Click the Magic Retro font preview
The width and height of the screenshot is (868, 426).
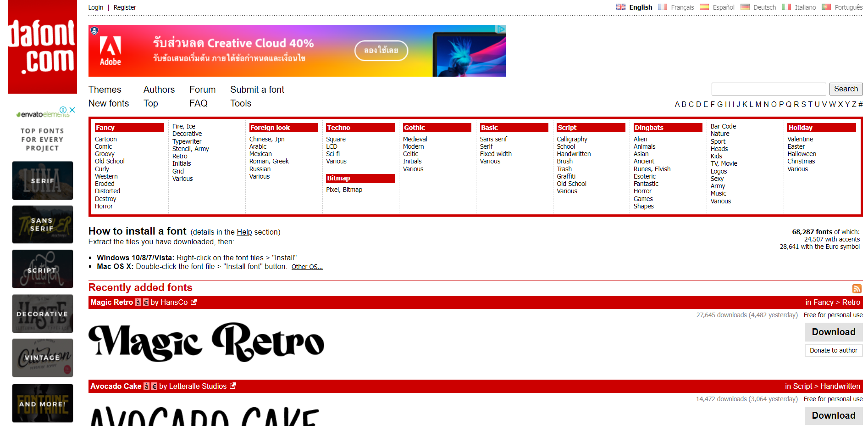point(206,342)
